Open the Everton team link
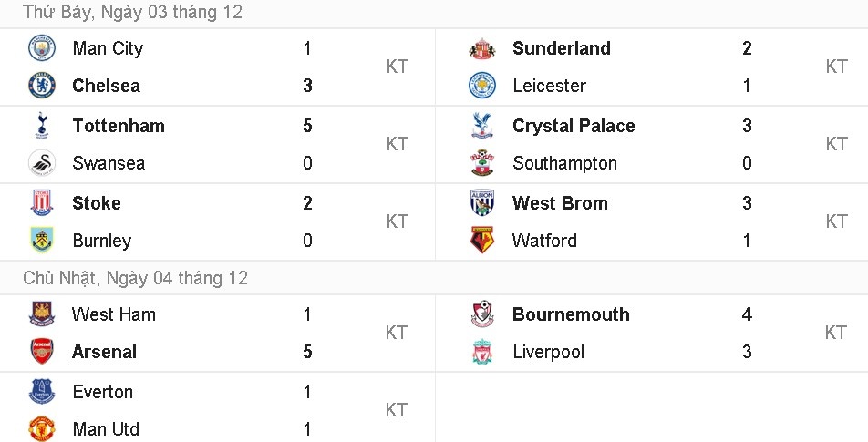This screenshot has width=868, height=442. point(102,392)
